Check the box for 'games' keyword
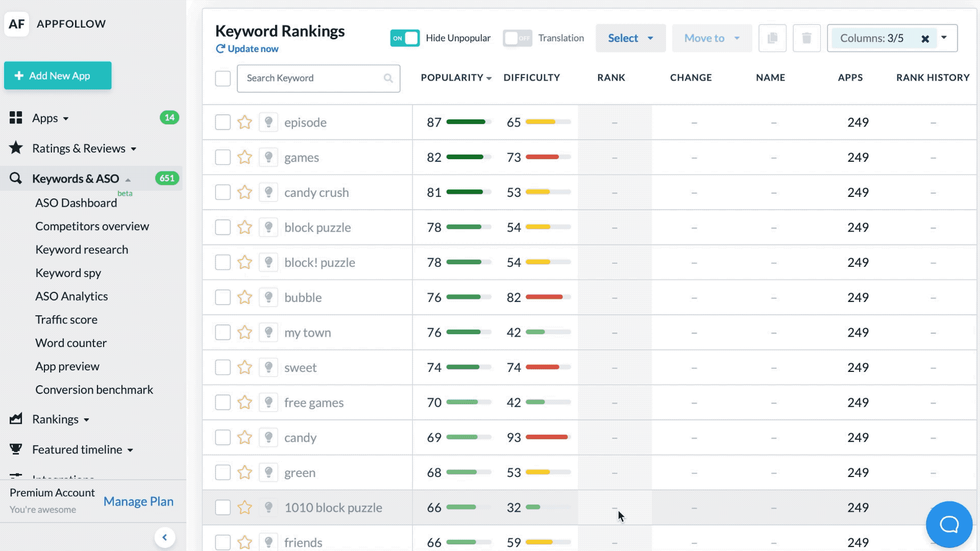Viewport: 980px width, 551px height. [x=223, y=157]
